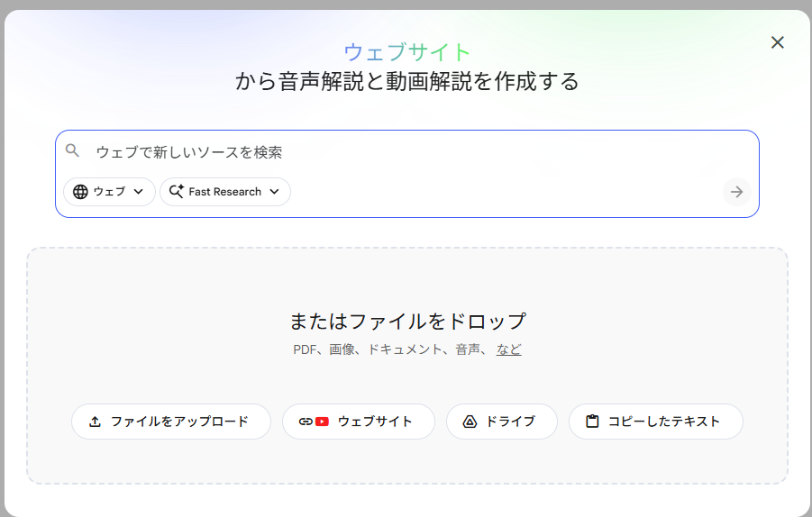This screenshot has width=812, height=517.
Task: Click the red YouTube icon
Action: coord(322,422)
